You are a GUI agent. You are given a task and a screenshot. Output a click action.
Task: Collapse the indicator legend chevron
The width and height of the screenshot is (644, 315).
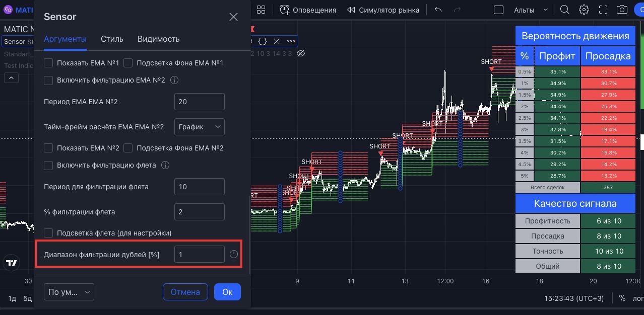pyautogui.click(x=11, y=78)
